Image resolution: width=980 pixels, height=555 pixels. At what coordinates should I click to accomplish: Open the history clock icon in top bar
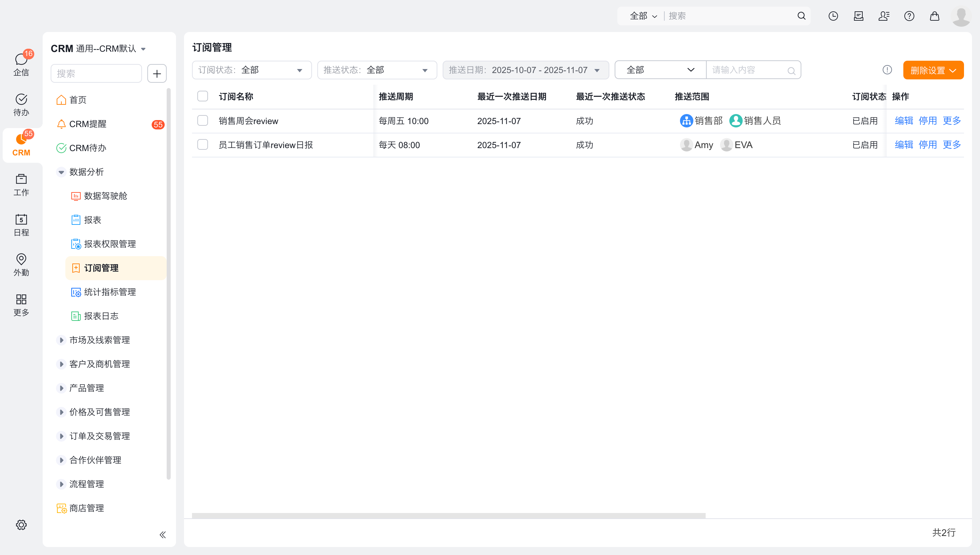click(833, 16)
